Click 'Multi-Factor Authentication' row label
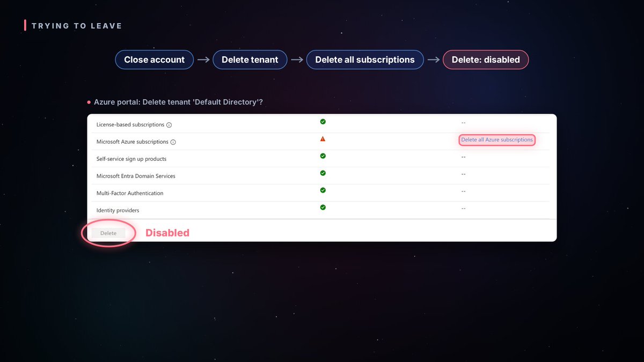 130,194
